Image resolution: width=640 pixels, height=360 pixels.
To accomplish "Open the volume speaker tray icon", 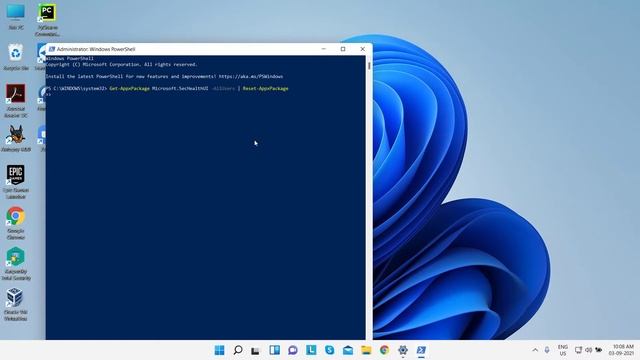I will click(x=589, y=350).
